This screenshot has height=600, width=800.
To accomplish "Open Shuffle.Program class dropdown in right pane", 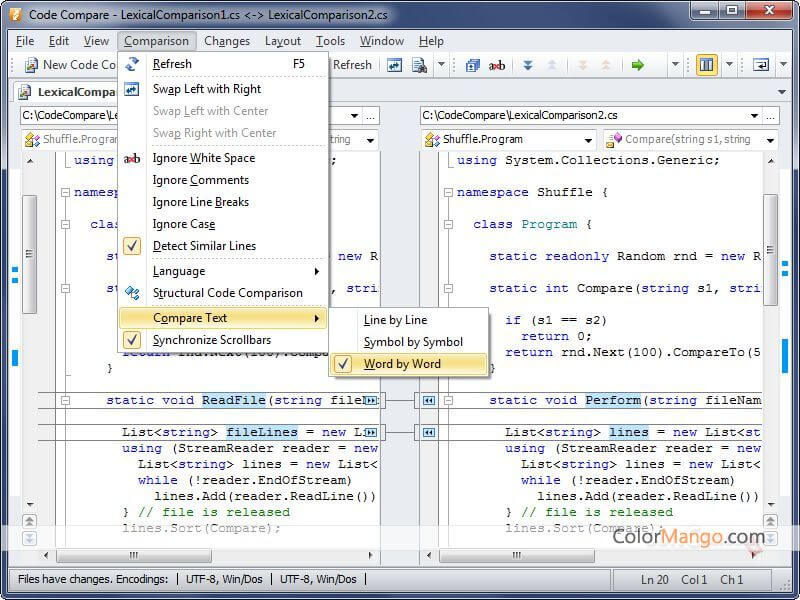I will point(588,140).
